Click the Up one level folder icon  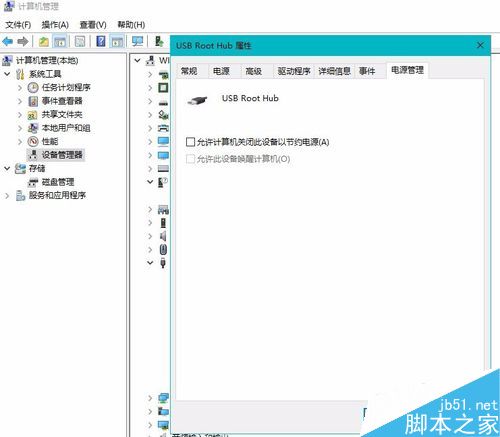(44, 42)
